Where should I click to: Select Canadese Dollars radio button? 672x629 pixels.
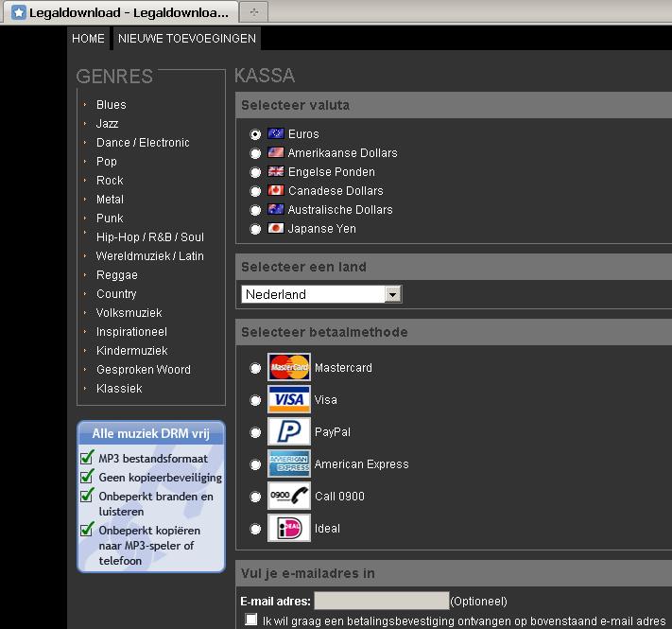(x=255, y=191)
